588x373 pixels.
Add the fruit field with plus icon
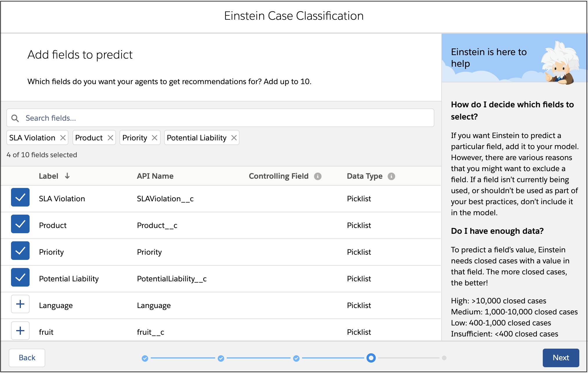(20, 331)
